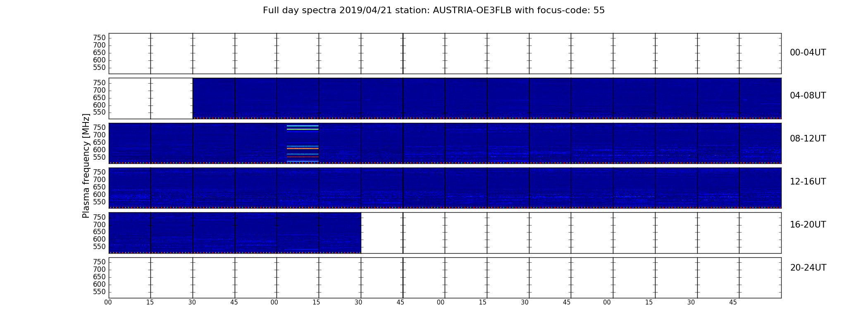Image resolution: width=868 pixels, height=331 pixels.
Task: Click the cyan signal line near 760 MHz, 08-12UT
Action: pyautogui.click(x=303, y=126)
